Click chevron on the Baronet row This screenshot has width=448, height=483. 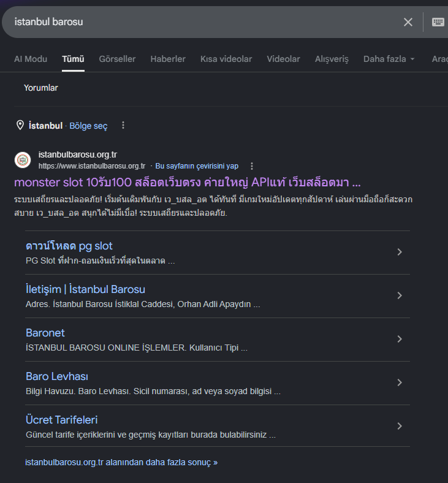[x=400, y=339]
